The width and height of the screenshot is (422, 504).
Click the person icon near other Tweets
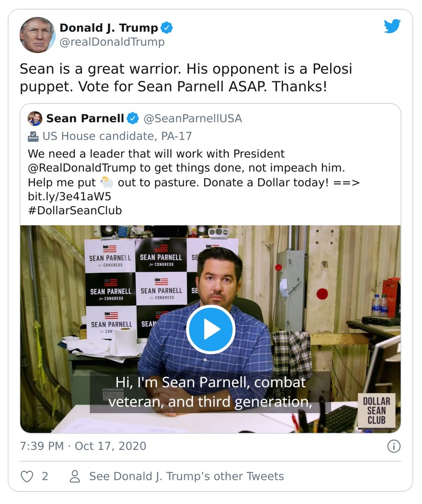pyautogui.click(x=75, y=477)
